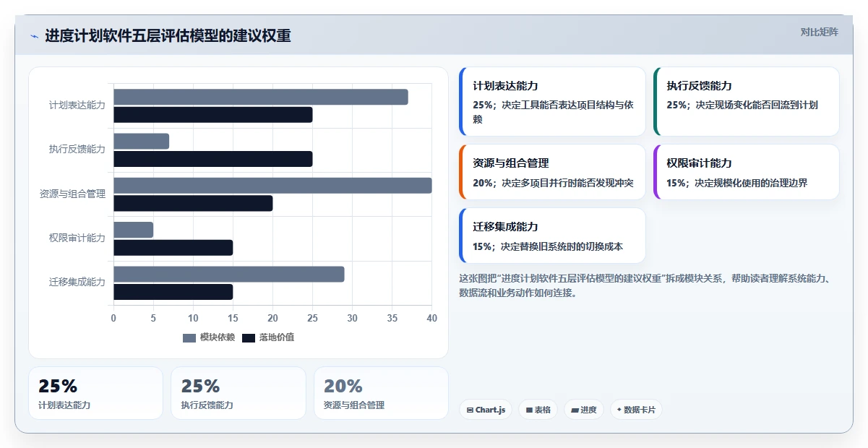This screenshot has width=868, height=448.
Task: Click the 落地价值 bar for 执行反馈能力
Action: click(213, 159)
